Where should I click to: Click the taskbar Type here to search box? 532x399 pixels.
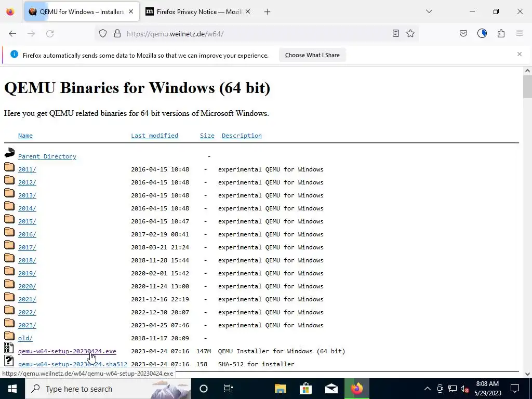108,389
